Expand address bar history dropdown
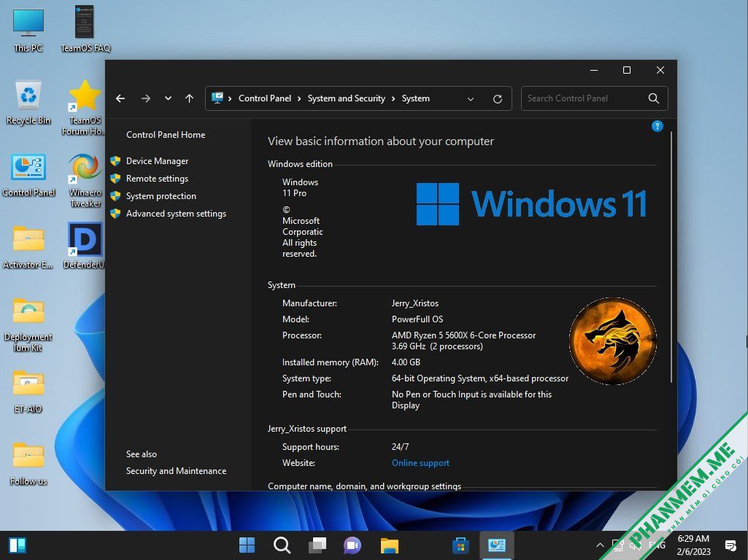The height and width of the screenshot is (560, 748). [x=471, y=98]
